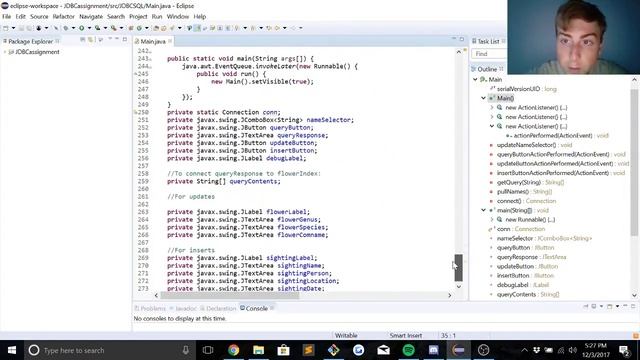Open Chrome from the taskbar
The image size is (640, 360).
click(x=233, y=350)
